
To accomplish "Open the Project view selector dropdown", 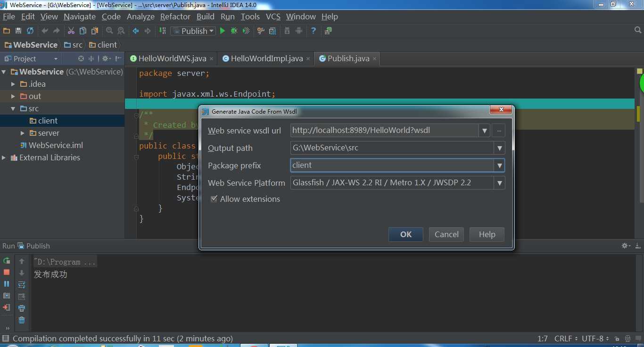I will [56, 58].
